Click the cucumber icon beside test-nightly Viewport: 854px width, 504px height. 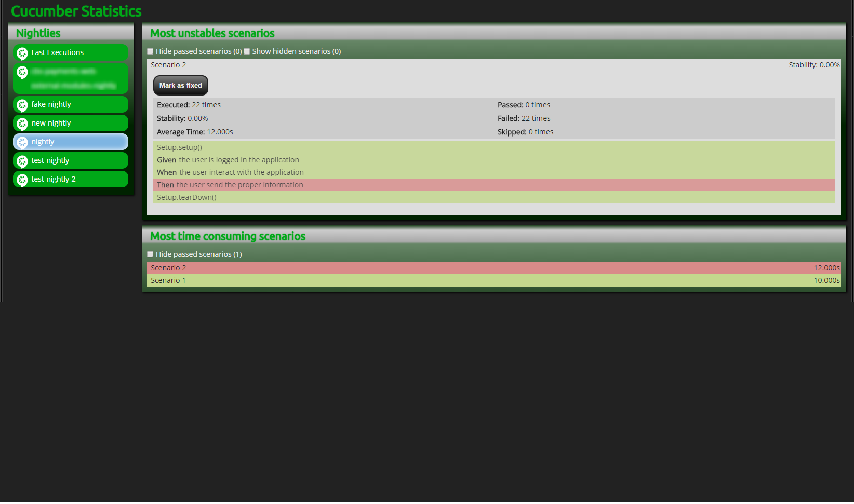tap(22, 161)
